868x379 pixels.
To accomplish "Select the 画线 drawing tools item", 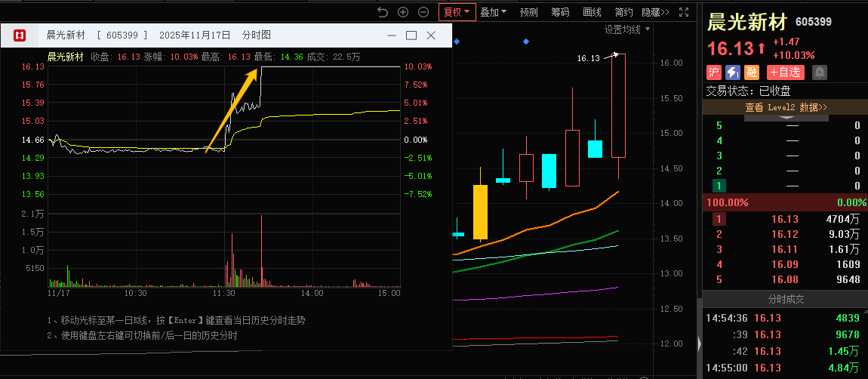I will point(592,12).
